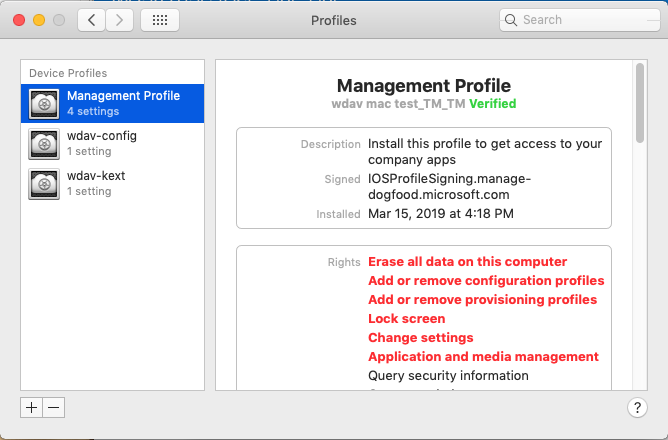Show all preferences grid button

(x=160, y=20)
